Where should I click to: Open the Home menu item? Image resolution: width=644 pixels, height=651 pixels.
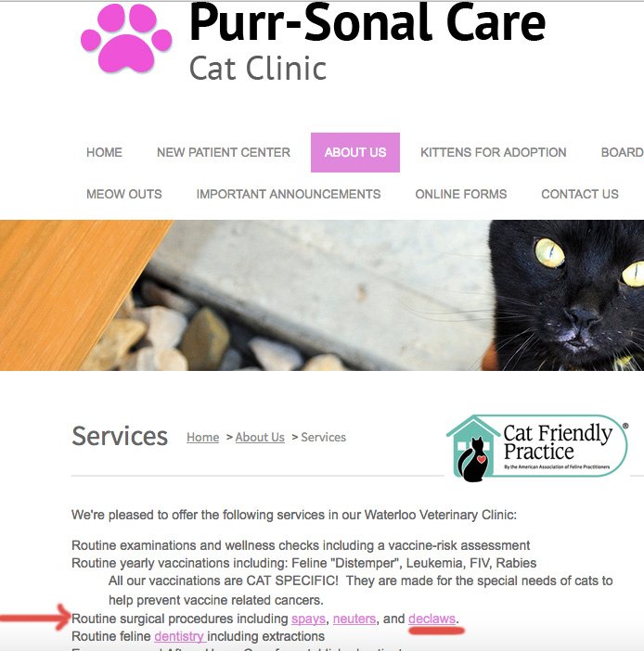pyautogui.click(x=104, y=152)
